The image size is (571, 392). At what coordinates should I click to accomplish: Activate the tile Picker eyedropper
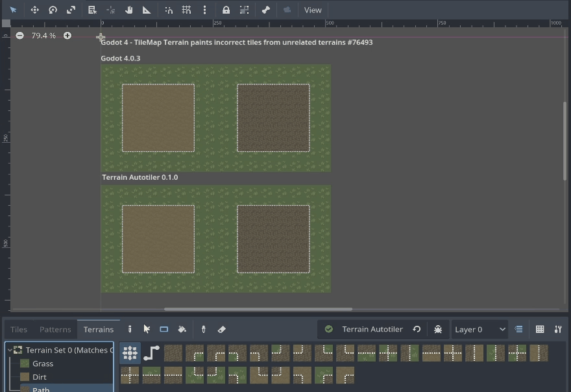point(204,329)
